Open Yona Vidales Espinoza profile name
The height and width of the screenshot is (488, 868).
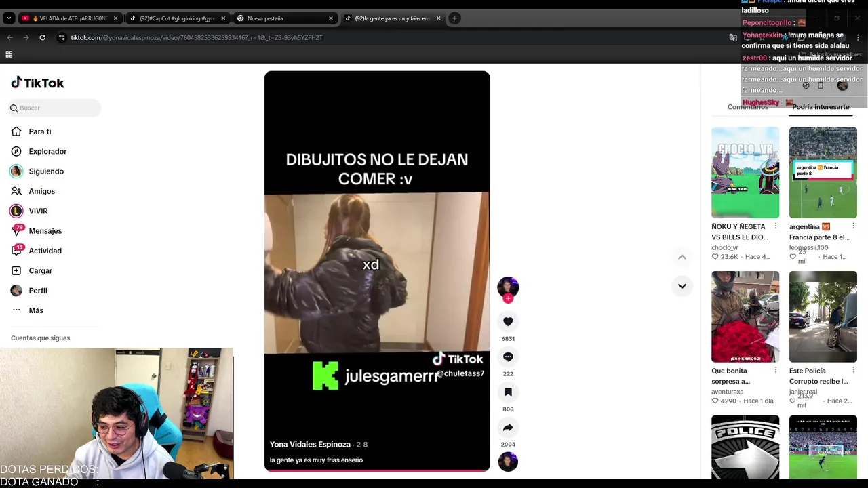310,444
